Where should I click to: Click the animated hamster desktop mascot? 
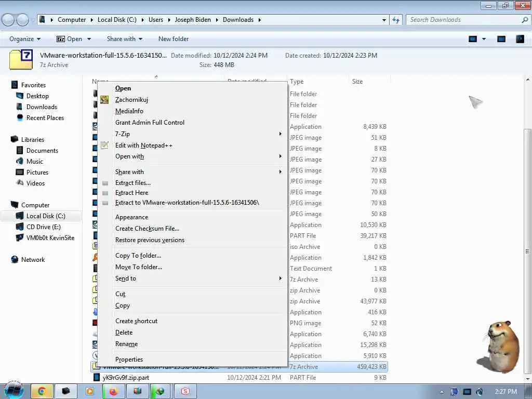498,347
